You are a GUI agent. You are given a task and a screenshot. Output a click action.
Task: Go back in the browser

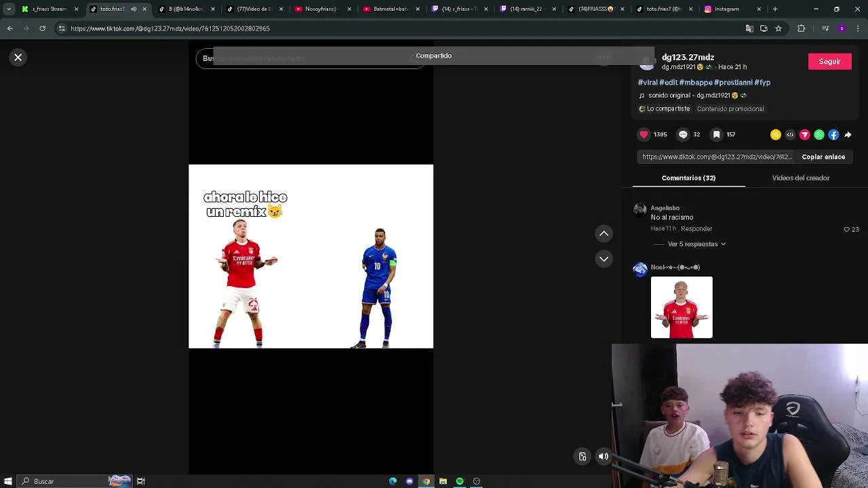point(9,28)
